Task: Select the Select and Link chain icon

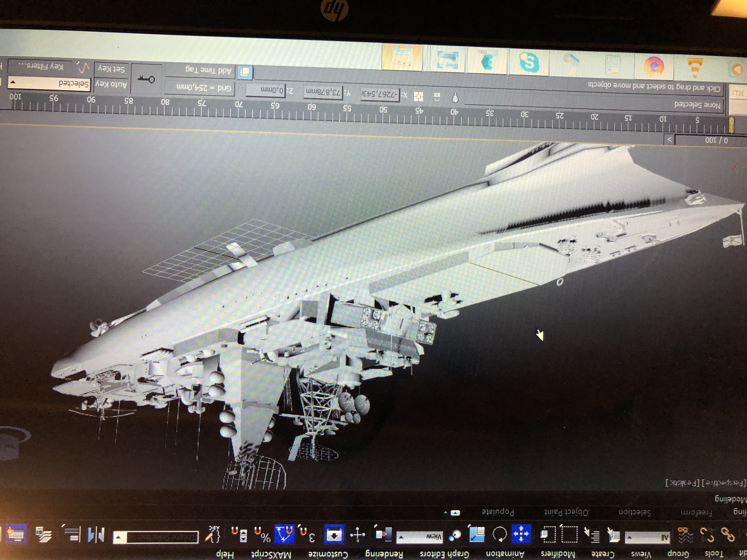Action: pyautogui.click(x=728, y=534)
